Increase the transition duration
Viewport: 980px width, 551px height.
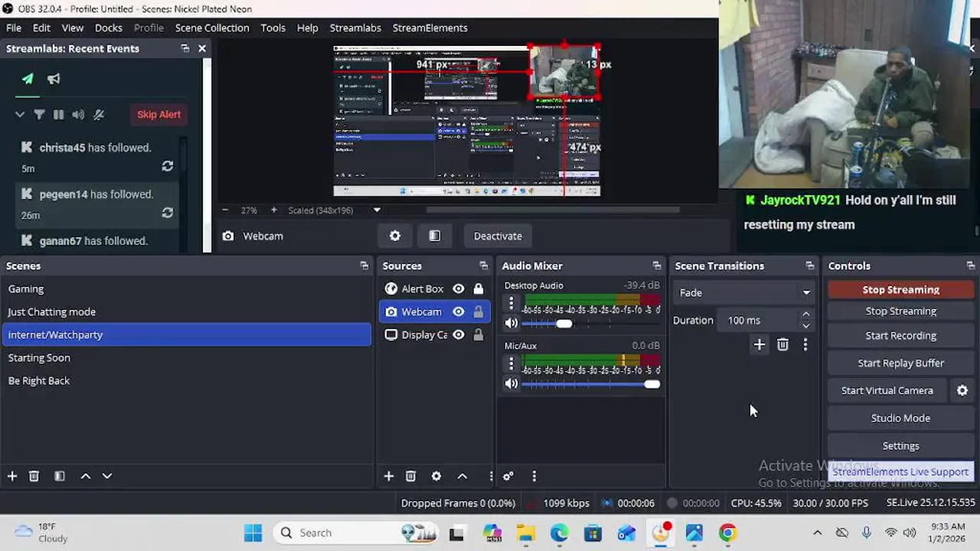805,315
